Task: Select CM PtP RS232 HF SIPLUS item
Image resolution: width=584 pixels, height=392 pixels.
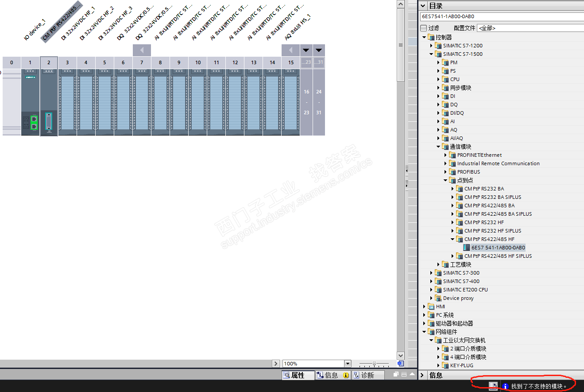Action: coord(493,231)
